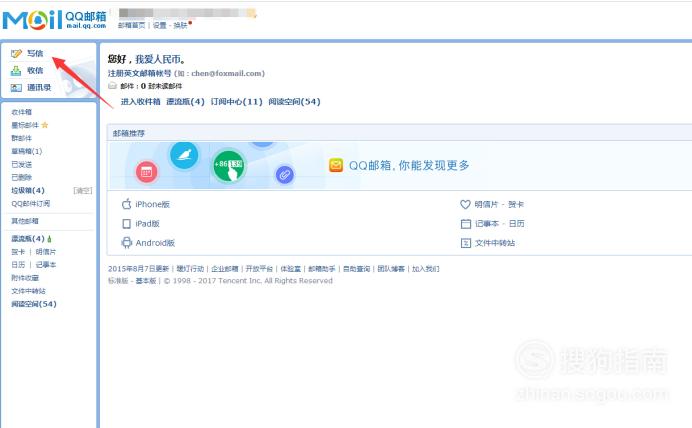
Task: Open 其他邮箱 in the sidebar
Action: coord(25,221)
